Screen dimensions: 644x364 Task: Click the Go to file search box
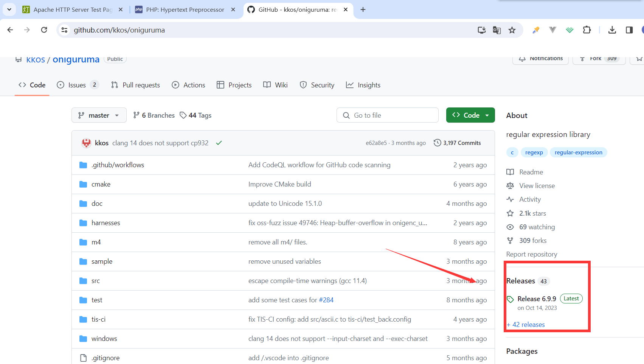click(388, 115)
